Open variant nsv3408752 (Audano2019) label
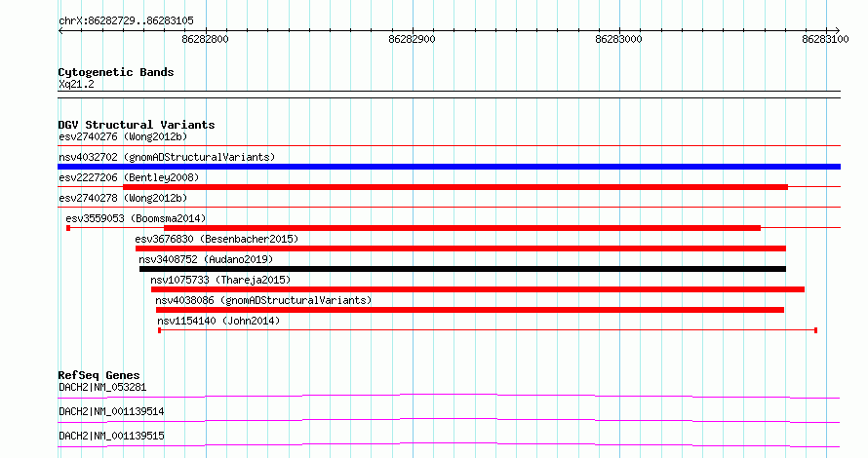This screenshot has height=458, width=868. point(206,259)
